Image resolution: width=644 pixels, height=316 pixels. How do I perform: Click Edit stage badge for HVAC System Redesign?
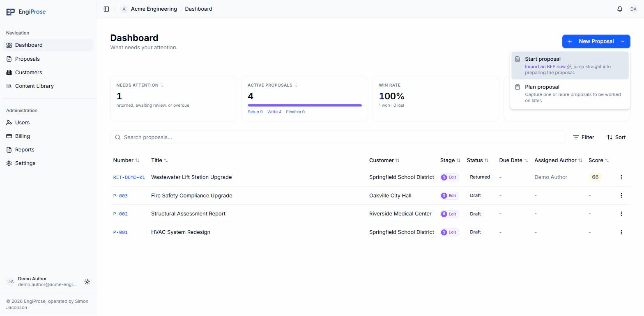click(x=449, y=232)
